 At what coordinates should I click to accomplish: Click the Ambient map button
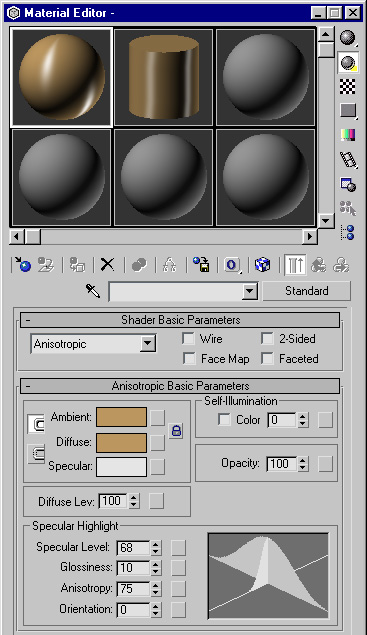tap(158, 418)
